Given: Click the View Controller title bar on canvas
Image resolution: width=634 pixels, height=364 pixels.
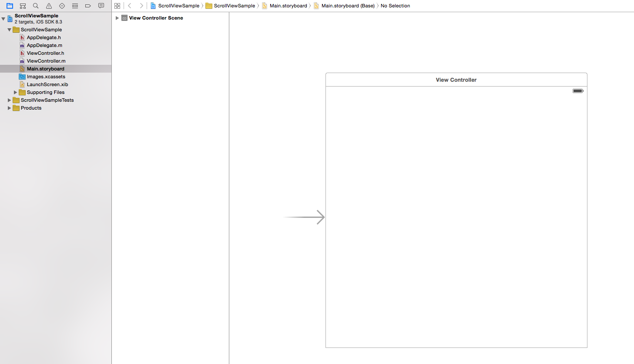Looking at the screenshot, I should [456, 80].
